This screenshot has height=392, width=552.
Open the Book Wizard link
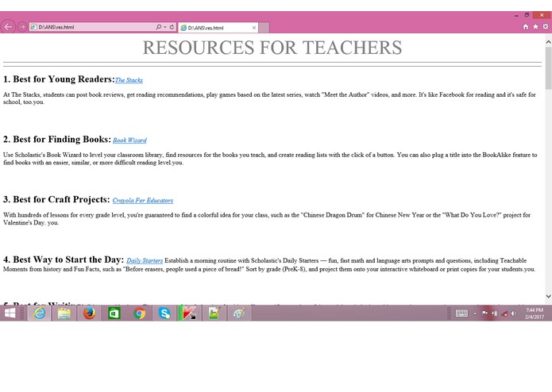pos(129,140)
